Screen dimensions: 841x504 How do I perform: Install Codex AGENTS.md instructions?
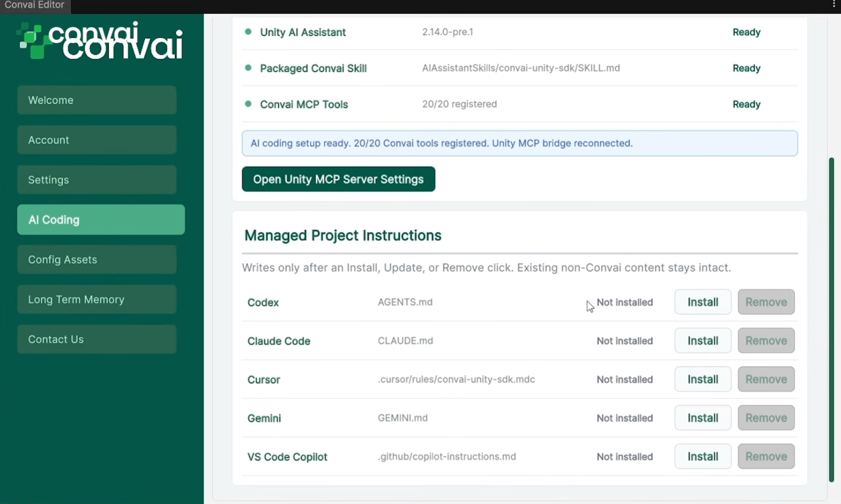703,302
